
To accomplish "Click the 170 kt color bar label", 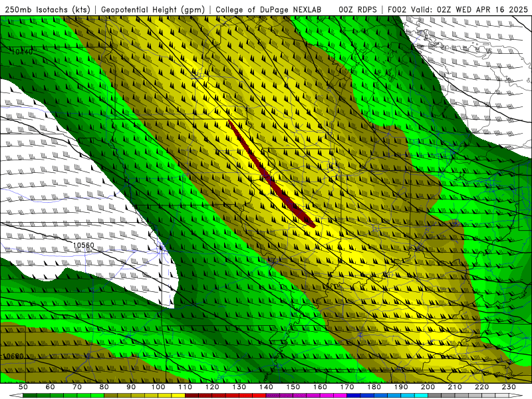I will [x=346, y=387].
